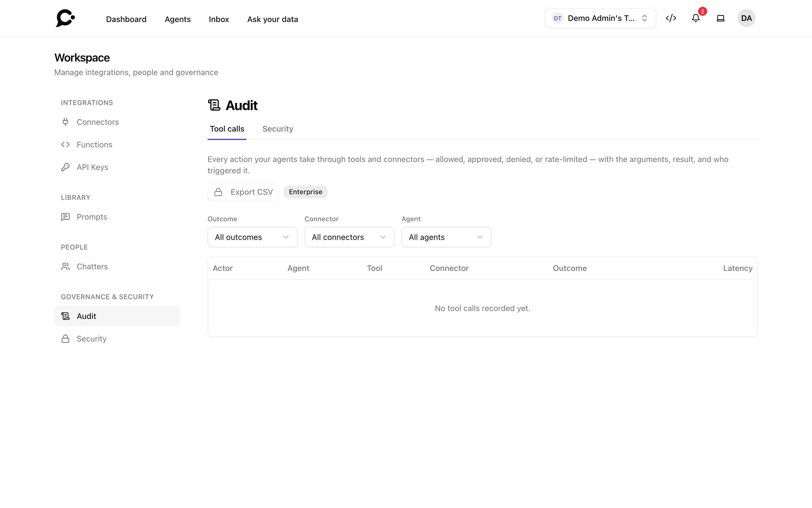The height and width of the screenshot is (508, 812).
Task: Open Functions in the sidebar
Action: point(117,144)
